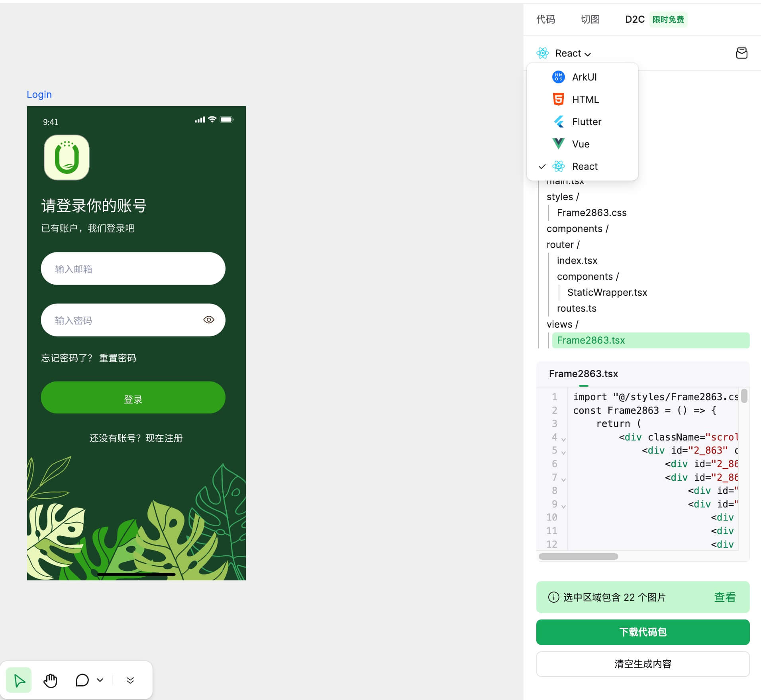Select the comment bubble tool
Screen dimensions: 761x700
(x=82, y=680)
